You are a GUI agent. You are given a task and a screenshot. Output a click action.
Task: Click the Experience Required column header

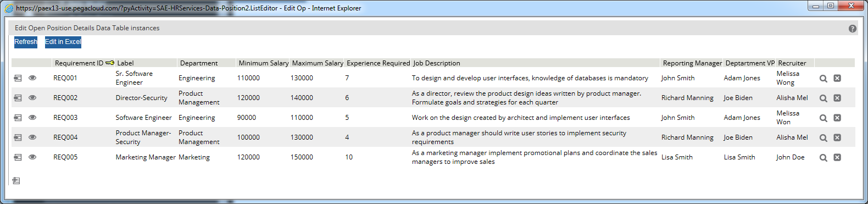coord(379,63)
